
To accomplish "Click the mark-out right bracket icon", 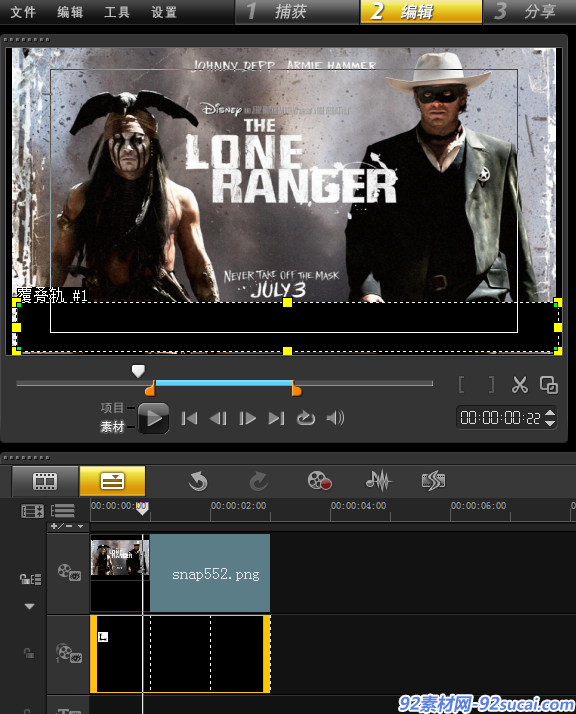I will [491, 385].
